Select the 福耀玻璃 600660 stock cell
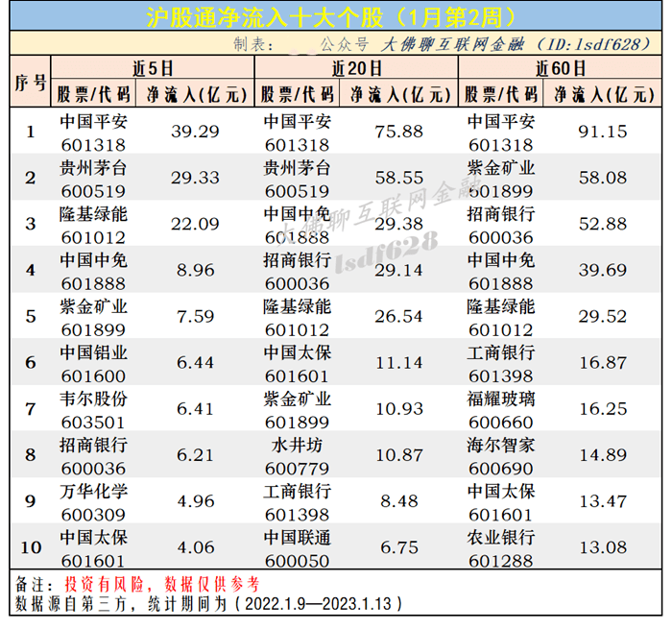The height and width of the screenshot is (629, 672). tap(501, 408)
